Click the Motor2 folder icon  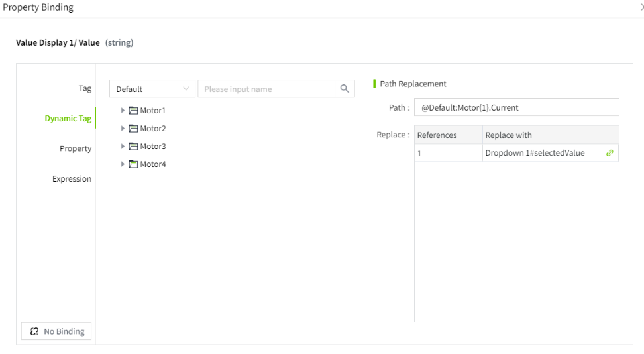tap(133, 129)
